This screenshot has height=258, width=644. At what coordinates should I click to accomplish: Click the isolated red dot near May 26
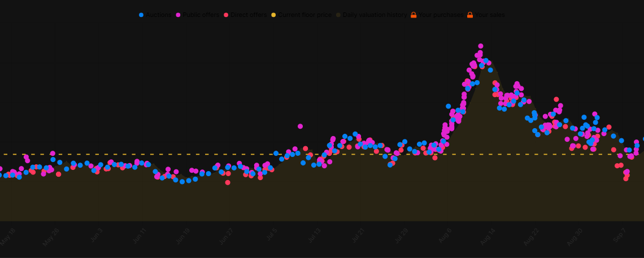(x=58, y=174)
